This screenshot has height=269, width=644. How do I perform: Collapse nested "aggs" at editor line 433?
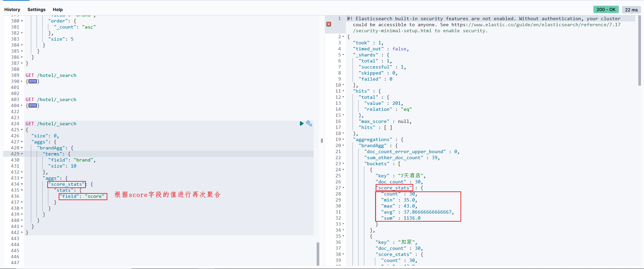(22, 178)
